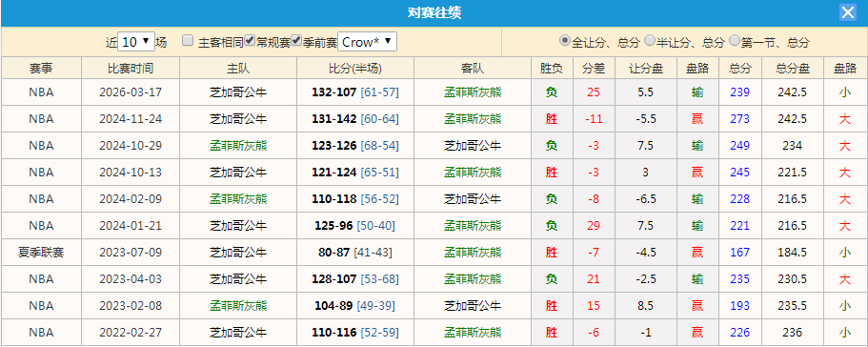Screen dimensions: 868x347
Task: Click the 分差 column header
Action: [x=594, y=68]
